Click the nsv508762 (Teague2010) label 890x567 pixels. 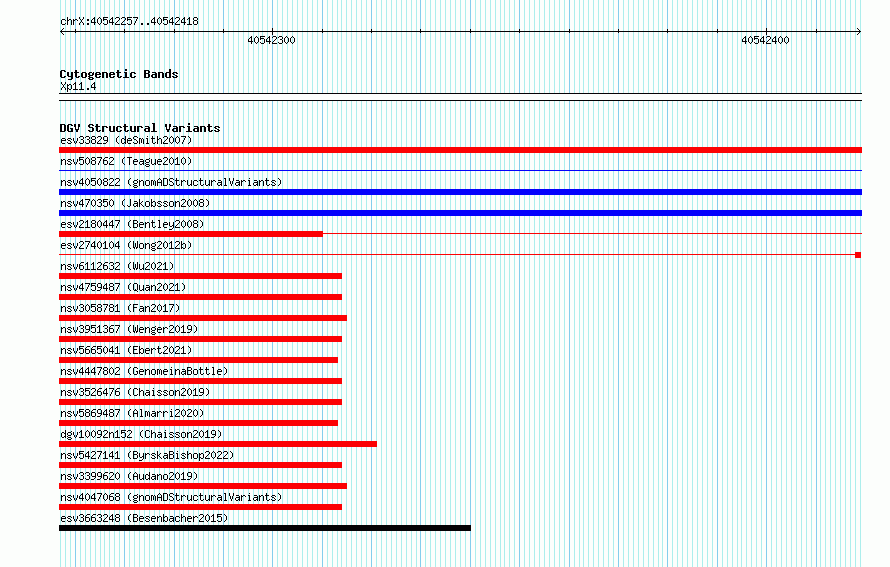coord(126,161)
